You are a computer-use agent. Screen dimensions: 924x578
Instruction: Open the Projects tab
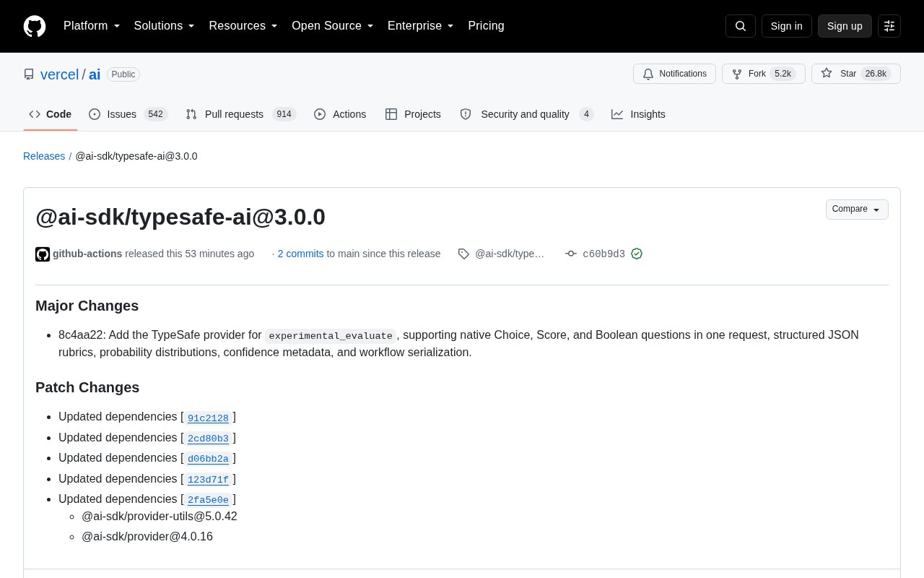413,114
